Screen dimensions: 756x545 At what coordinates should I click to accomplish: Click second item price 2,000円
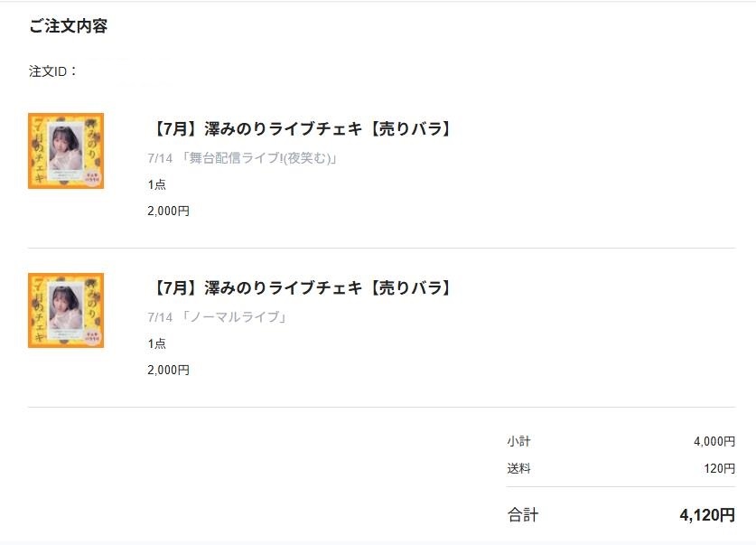[x=168, y=370]
